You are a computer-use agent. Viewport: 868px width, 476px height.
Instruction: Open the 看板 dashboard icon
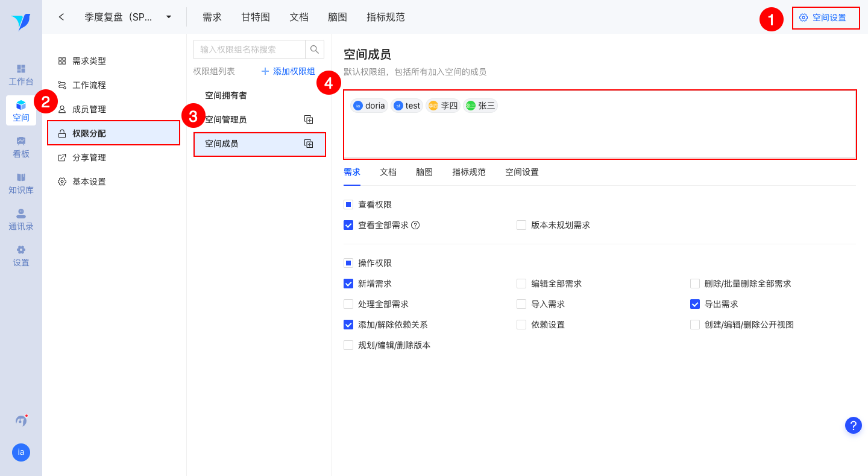click(x=21, y=147)
